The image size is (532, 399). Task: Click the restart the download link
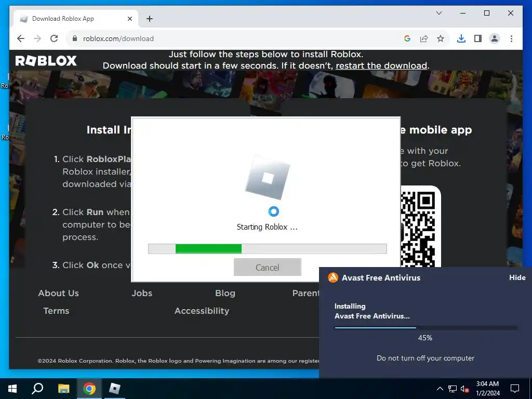[381, 65]
